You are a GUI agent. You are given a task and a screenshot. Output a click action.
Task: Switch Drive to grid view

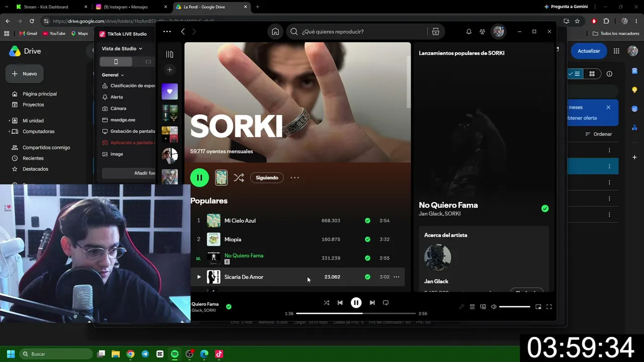pyautogui.click(x=592, y=74)
